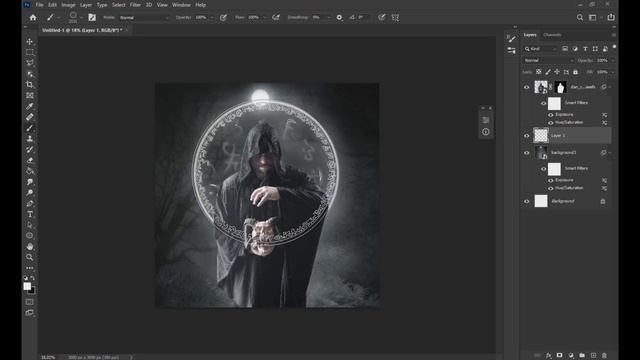Screen dimensions: 640x360
Task: Enable airbrush build-up icon
Action: tap(276, 18)
